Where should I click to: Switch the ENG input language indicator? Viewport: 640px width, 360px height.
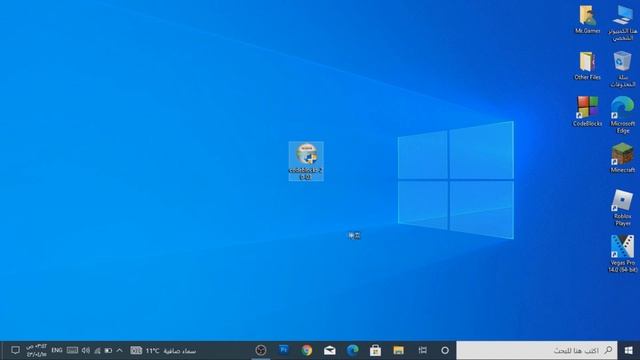pyautogui.click(x=57, y=351)
